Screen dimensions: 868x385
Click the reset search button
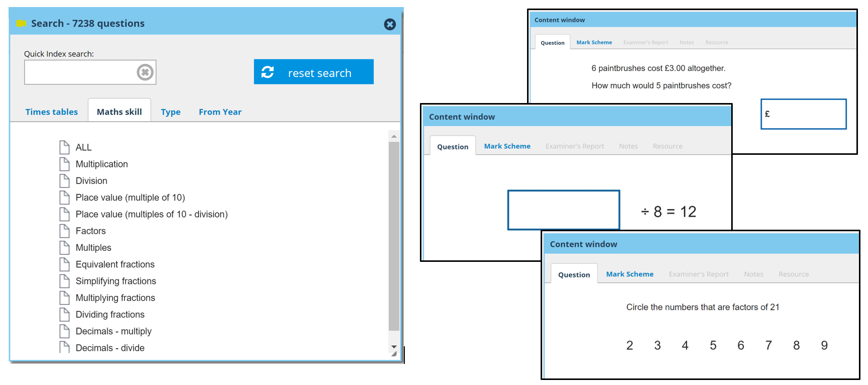313,72
